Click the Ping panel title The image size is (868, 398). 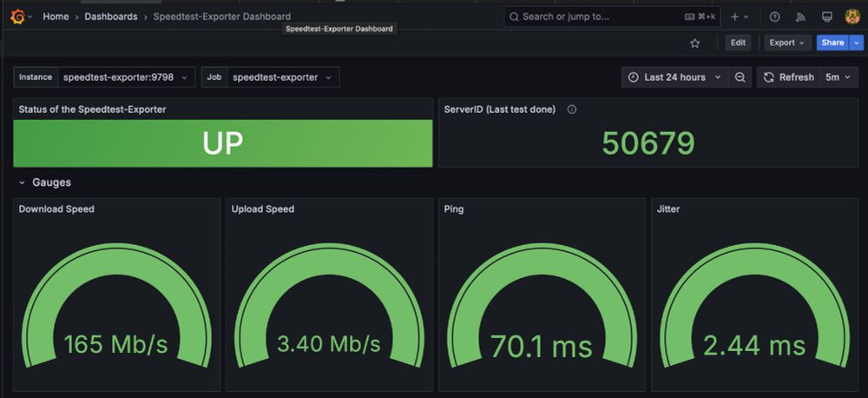(454, 209)
